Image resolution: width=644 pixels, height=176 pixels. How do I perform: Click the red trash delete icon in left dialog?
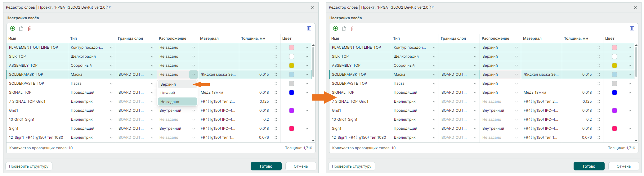[30, 29]
